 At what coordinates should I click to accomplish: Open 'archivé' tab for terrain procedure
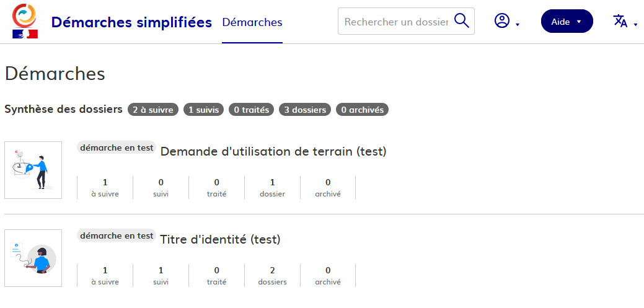[328, 187]
